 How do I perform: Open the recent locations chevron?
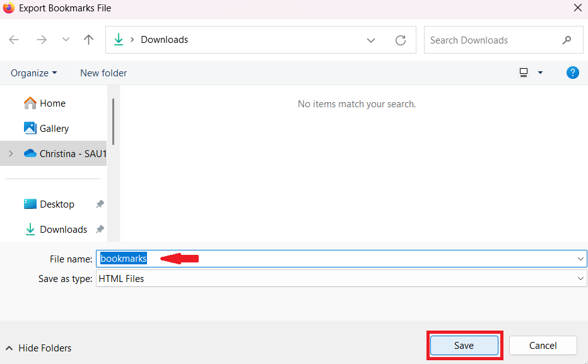(x=66, y=39)
